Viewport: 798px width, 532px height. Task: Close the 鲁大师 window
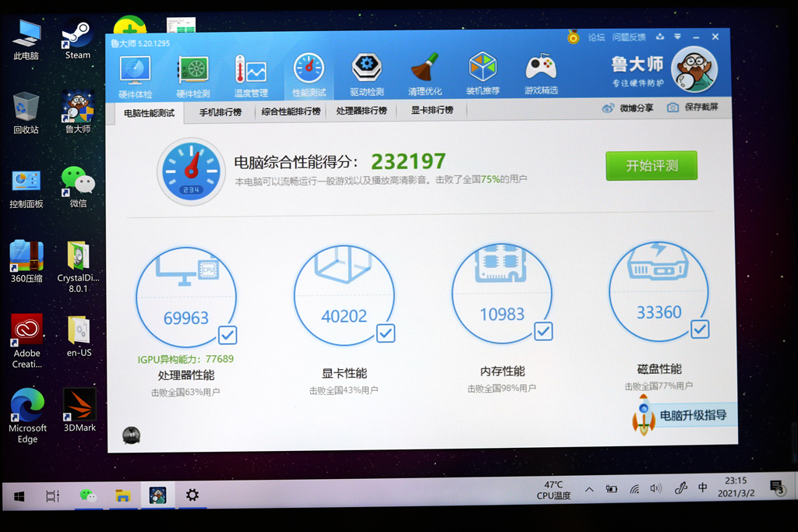(x=715, y=37)
